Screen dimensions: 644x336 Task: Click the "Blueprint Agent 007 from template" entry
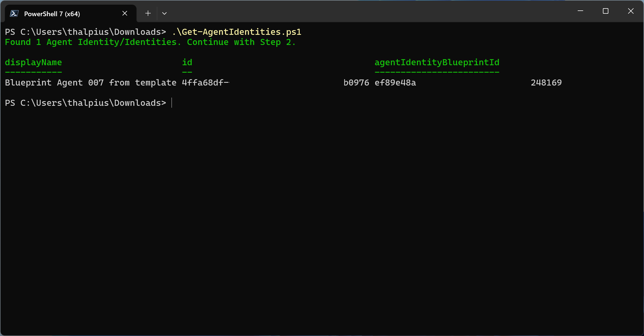point(90,83)
